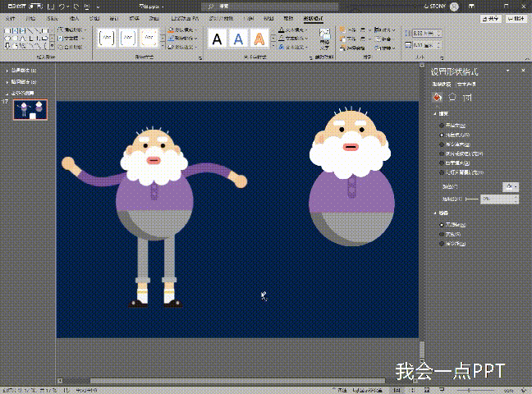Apply black WordArt style A
This screenshot has width=532, height=394.
point(217,39)
